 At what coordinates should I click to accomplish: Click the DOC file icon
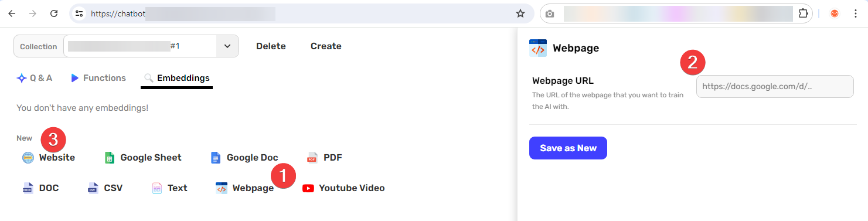[x=28, y=188]
